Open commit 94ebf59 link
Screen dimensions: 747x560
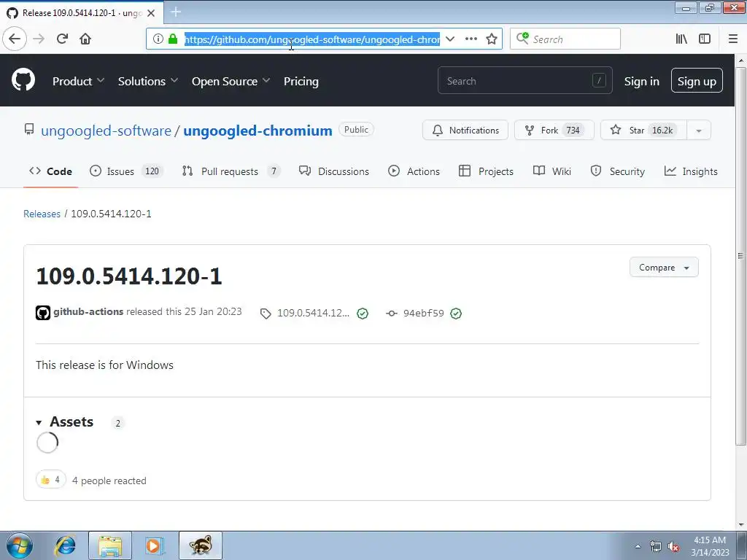(x=423, y=314)
